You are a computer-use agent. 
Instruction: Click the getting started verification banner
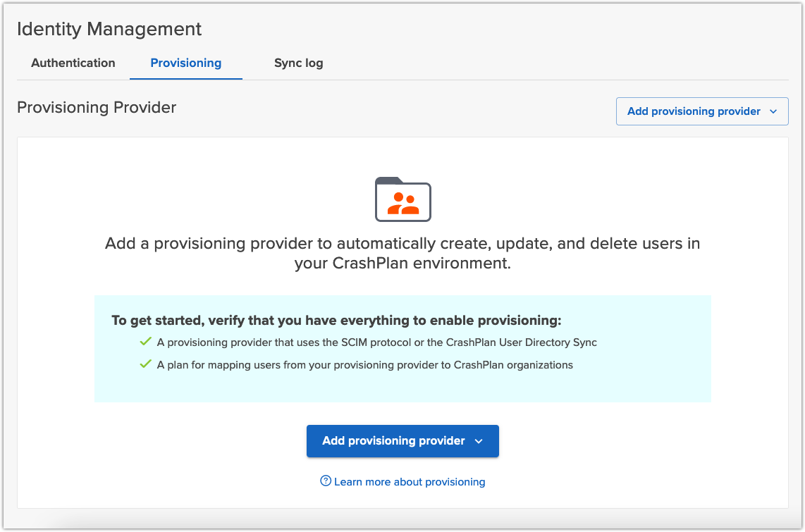402,348
